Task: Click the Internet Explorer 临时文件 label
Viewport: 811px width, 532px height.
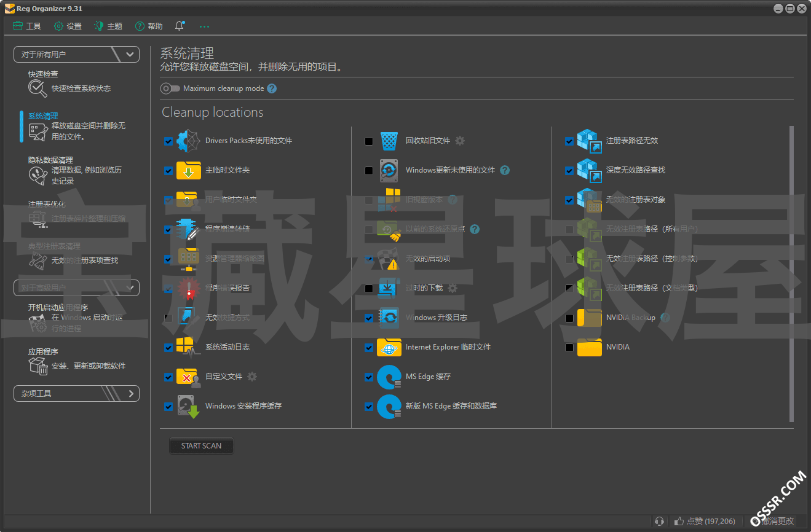Action: [448, 347]
